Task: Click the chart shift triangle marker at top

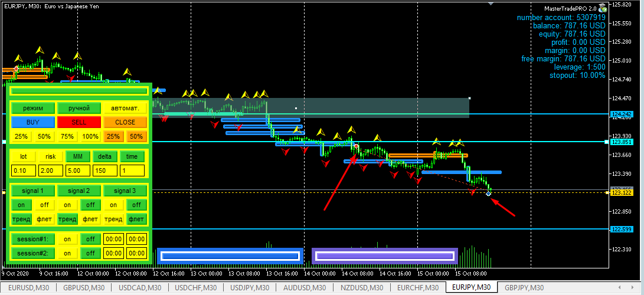Action: pos(491,4)
